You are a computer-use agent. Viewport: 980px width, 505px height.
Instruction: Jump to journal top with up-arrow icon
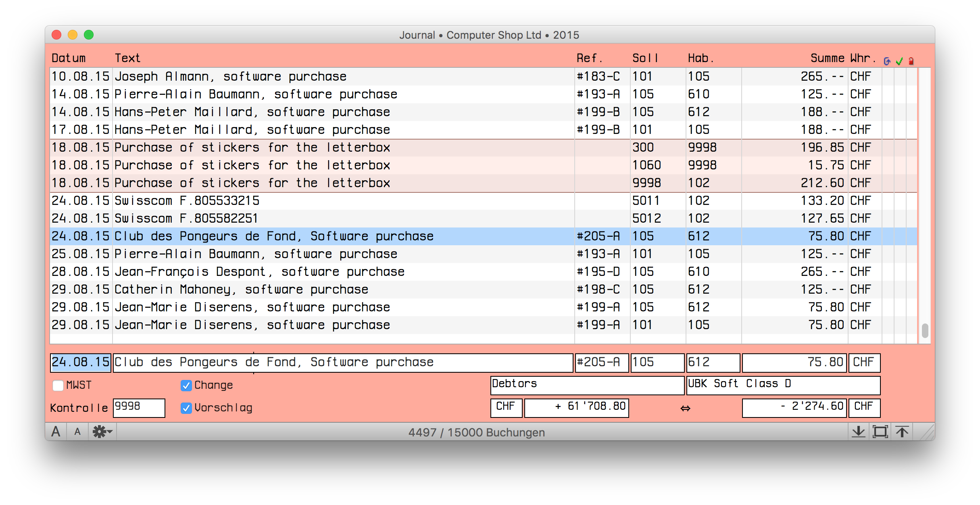tap(902, 432)
